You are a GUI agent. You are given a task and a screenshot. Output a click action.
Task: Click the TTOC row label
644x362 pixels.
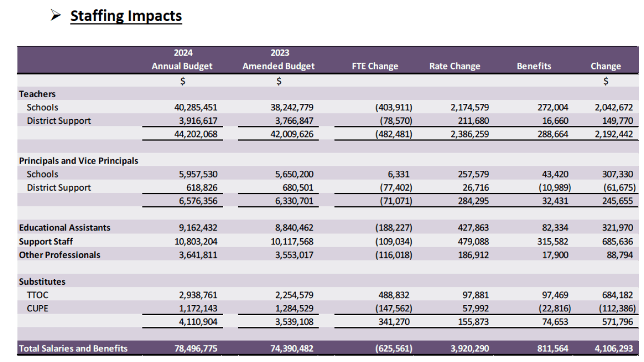38,295
